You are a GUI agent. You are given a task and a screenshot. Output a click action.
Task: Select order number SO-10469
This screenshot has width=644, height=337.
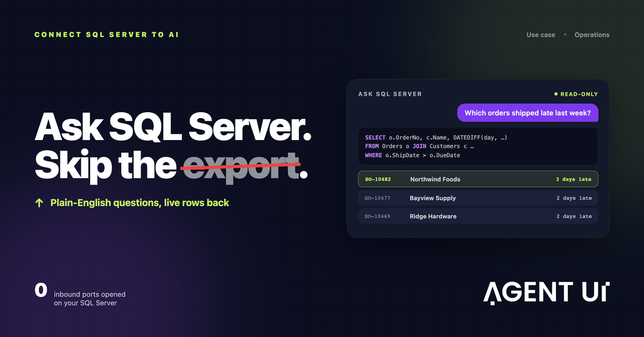[377, 216]
